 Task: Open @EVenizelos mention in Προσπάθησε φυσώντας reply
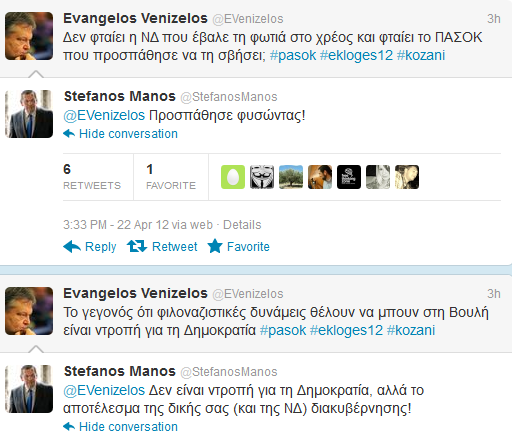(x=104, y=115)
